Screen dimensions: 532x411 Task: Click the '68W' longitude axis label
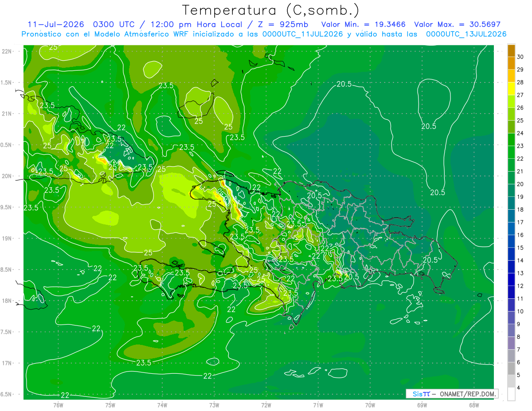pos(474,405)
